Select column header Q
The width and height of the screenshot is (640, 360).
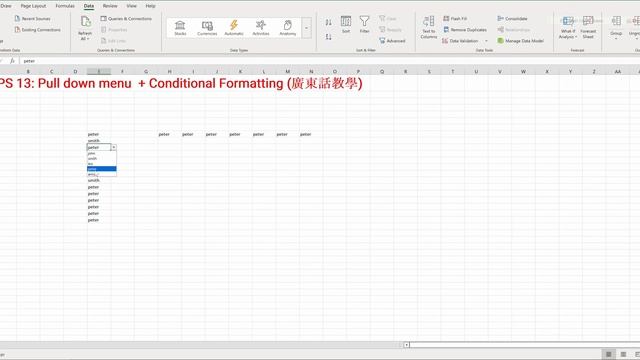point(382,71)
